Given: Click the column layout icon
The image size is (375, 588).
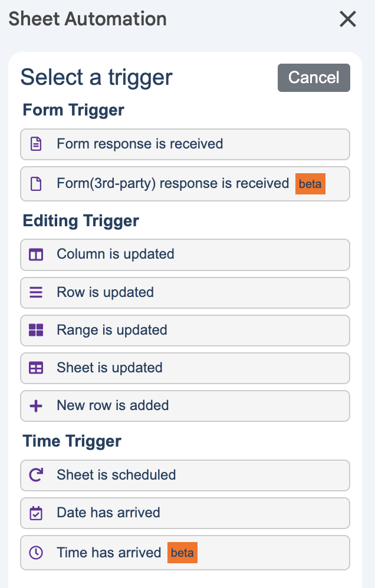Looking at the screenshot, I should tap(36, 255).
